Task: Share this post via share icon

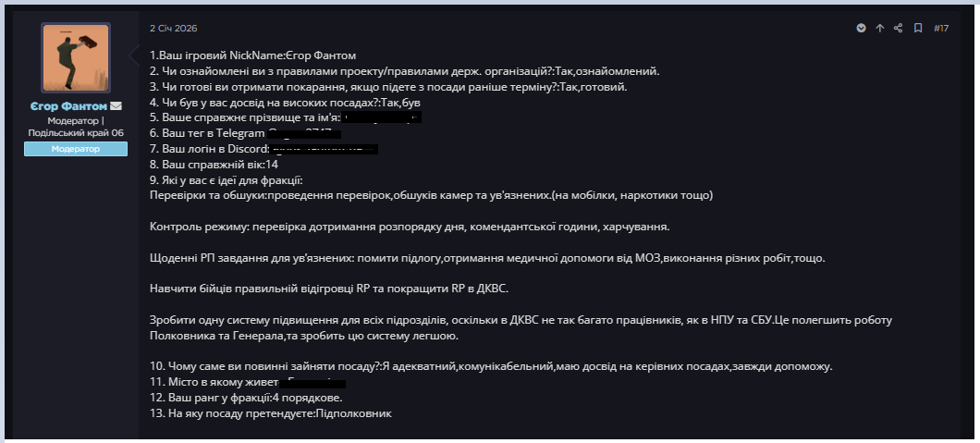Action: click(898, 28)
